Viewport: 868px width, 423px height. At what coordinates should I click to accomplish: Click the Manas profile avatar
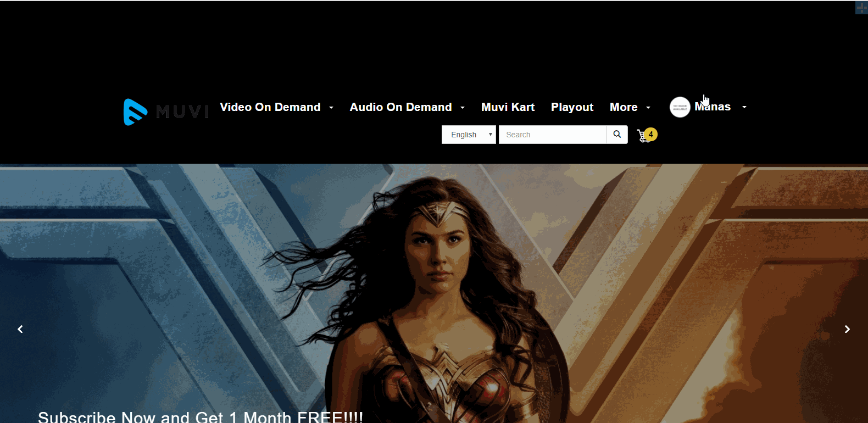tap(680, 107)
